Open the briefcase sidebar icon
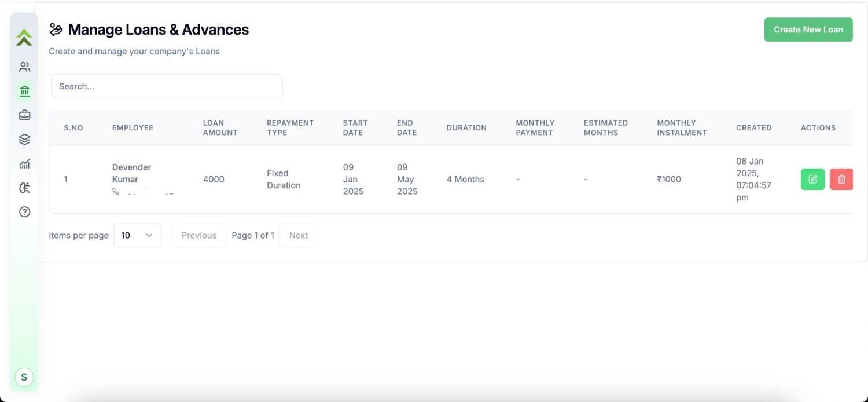Image resolution: width=868 pixels, height=402 pixels. click(x=24, y=115)
